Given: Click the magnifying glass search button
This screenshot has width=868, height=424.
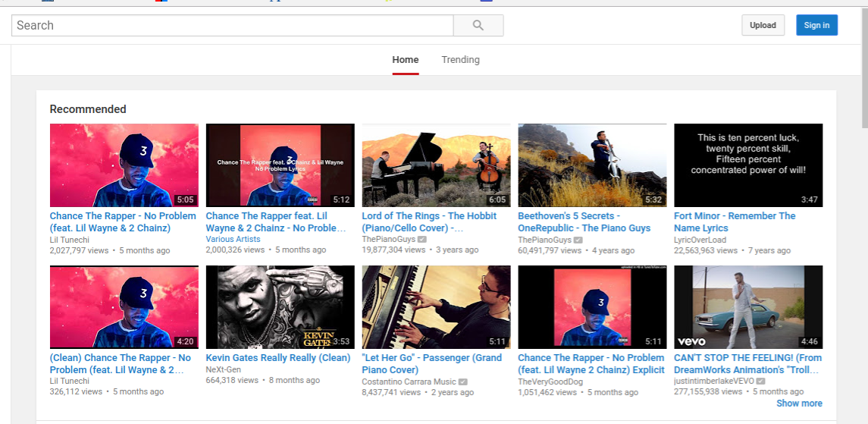Looking at the screenshot, I should point(478,26).
